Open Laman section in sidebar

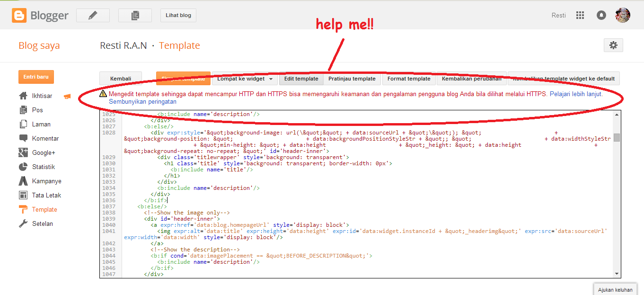tap(41, 124)
